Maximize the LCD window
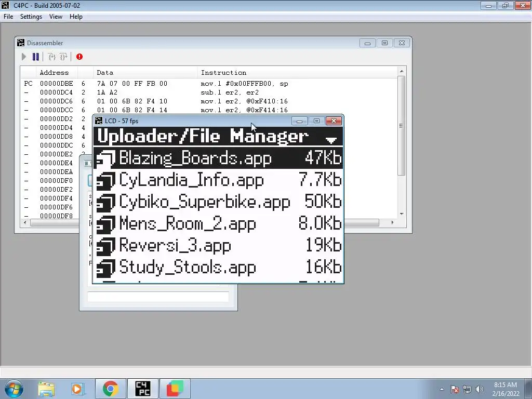Viewport: 532px width, 399px height. point(316,121)
